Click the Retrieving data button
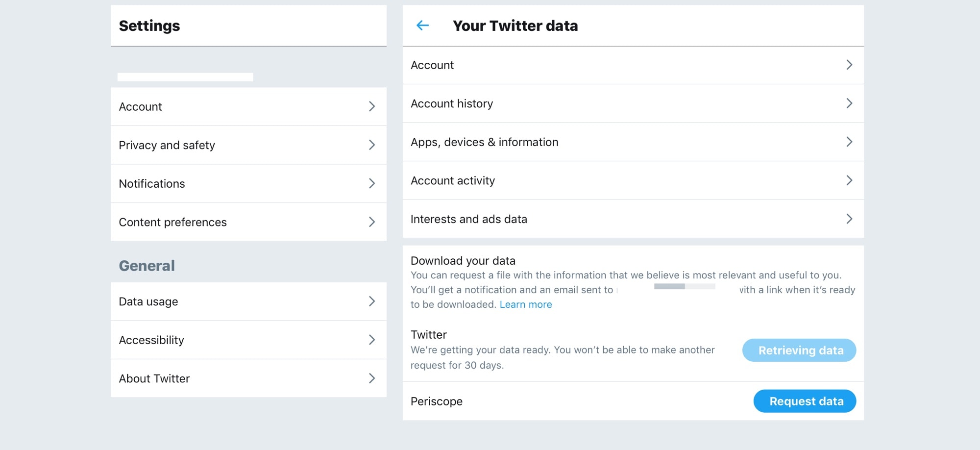Screen dimensions: 980x450 799,350
